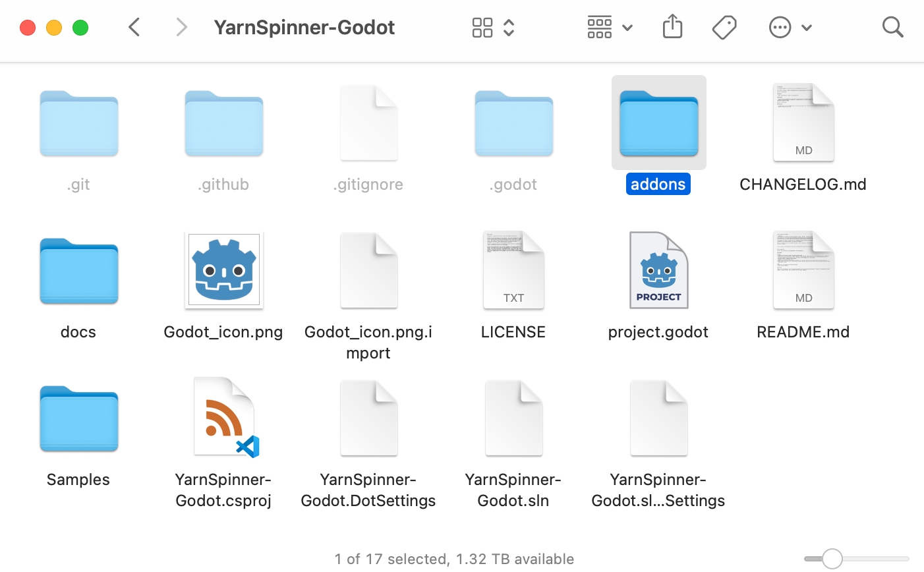This screenshot has height=572, width=924.
Task: Select the CHANGELOG.md file icon
Action: click(803, 123)
